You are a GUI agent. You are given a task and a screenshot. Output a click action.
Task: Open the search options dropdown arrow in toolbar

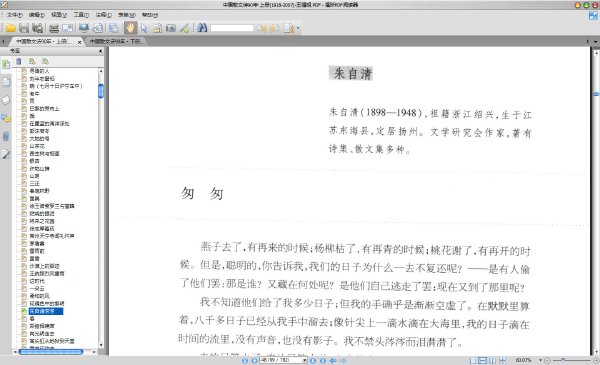point(298,28)
